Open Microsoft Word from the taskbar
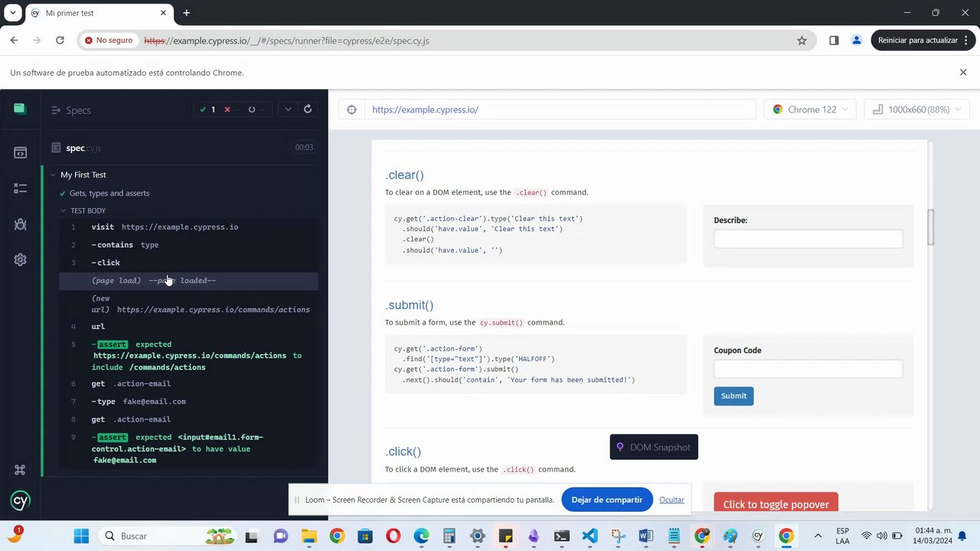 [x=645, y=536]
